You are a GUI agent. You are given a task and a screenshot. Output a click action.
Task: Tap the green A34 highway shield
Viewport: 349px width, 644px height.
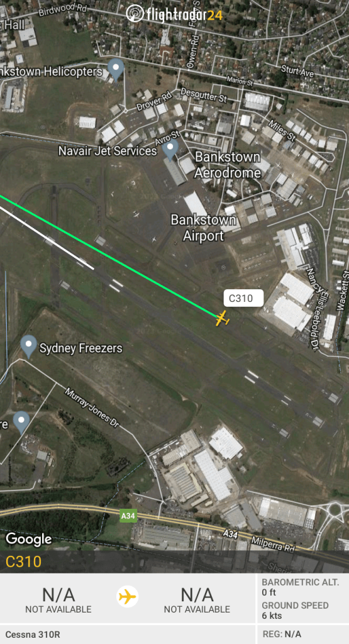coord(128,516)
